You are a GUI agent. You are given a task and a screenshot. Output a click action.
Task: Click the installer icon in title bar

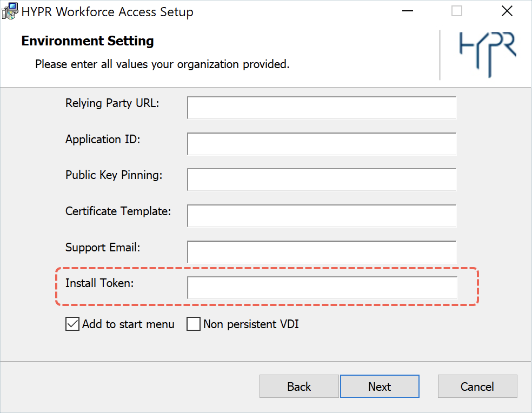[10, 11]
